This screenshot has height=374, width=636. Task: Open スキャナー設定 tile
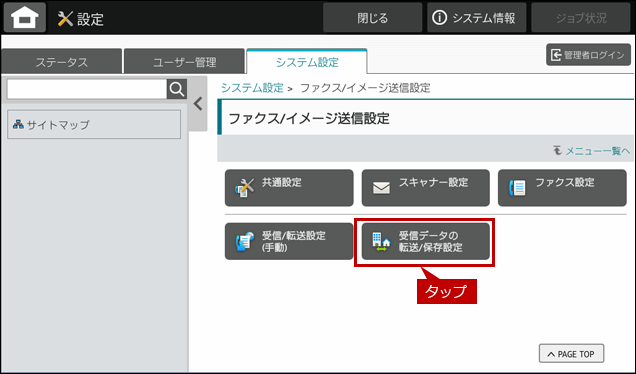[425, 188]
